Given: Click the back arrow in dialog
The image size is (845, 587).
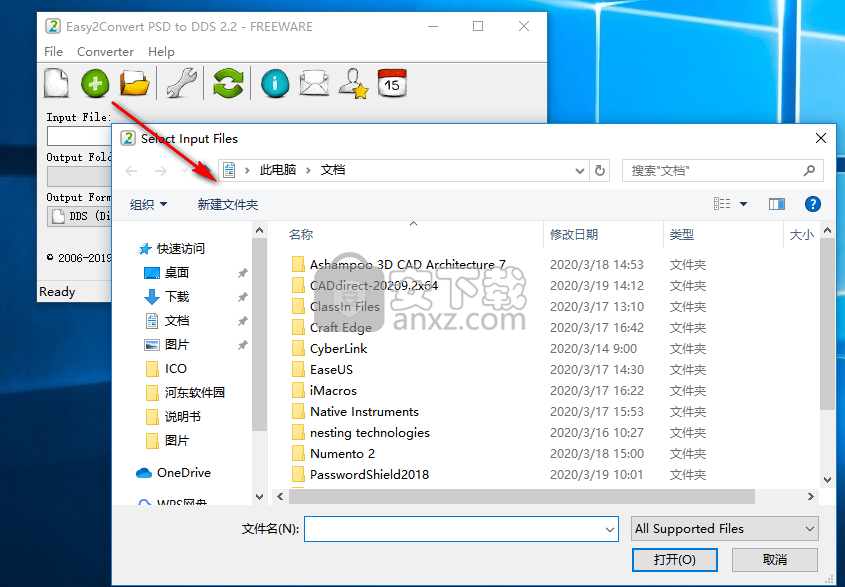Looking at the screenshot, I should click(131, 171).
